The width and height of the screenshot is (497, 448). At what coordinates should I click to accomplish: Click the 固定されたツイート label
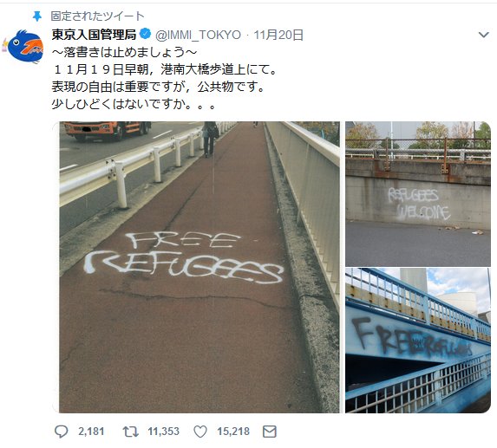click(98, 16)
